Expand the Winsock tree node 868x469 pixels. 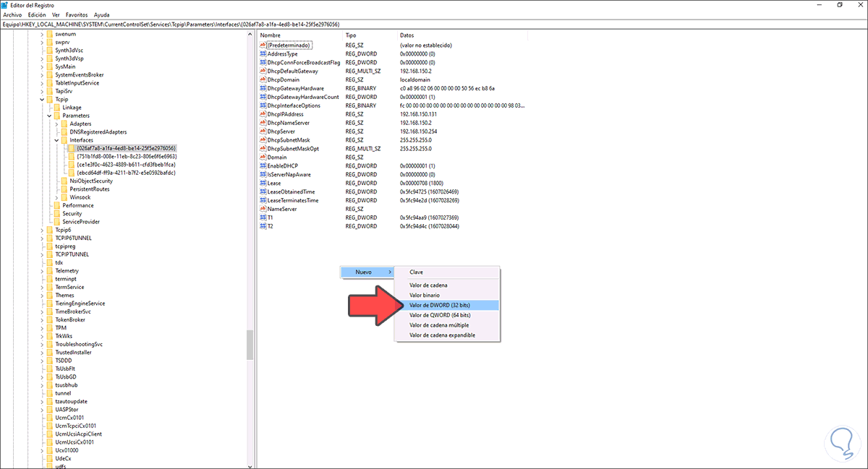[x=56, y=197]
